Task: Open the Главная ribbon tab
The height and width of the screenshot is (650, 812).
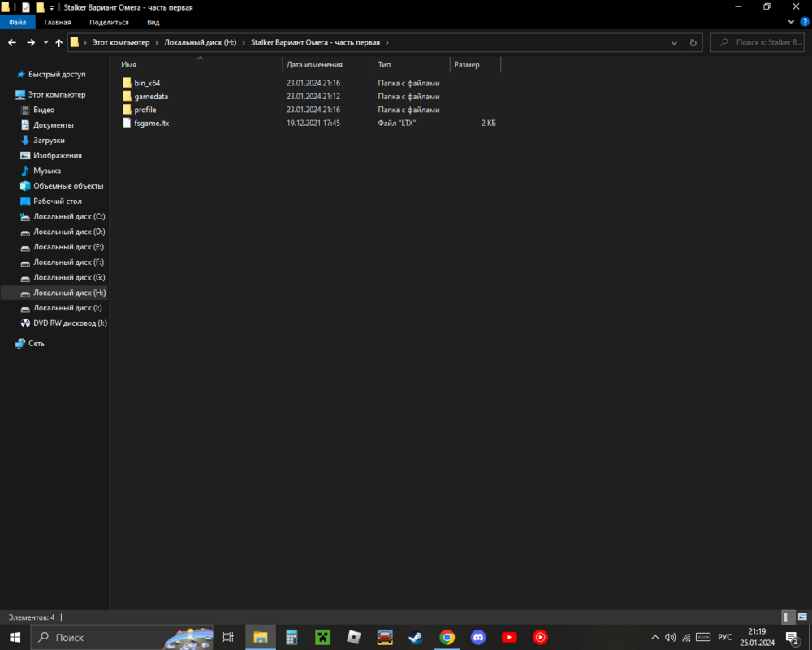Action: tap(58, 23)
